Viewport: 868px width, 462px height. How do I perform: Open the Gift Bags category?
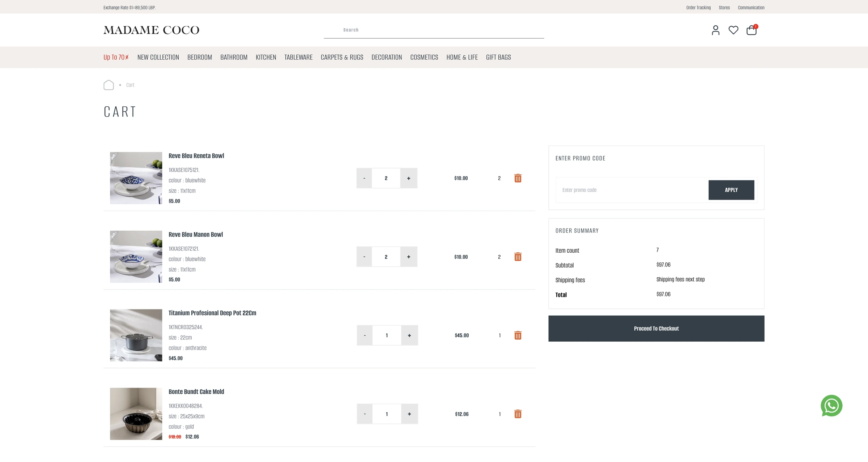tap(498, 57)
